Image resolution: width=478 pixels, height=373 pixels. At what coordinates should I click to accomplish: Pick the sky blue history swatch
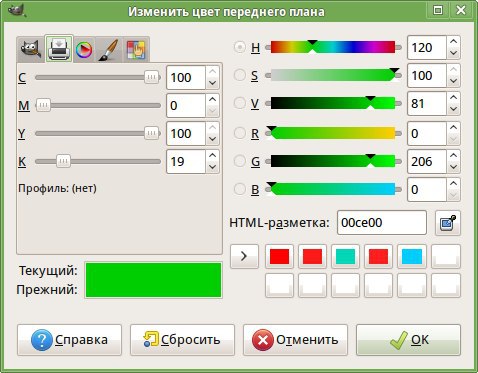tap(412, 256)
